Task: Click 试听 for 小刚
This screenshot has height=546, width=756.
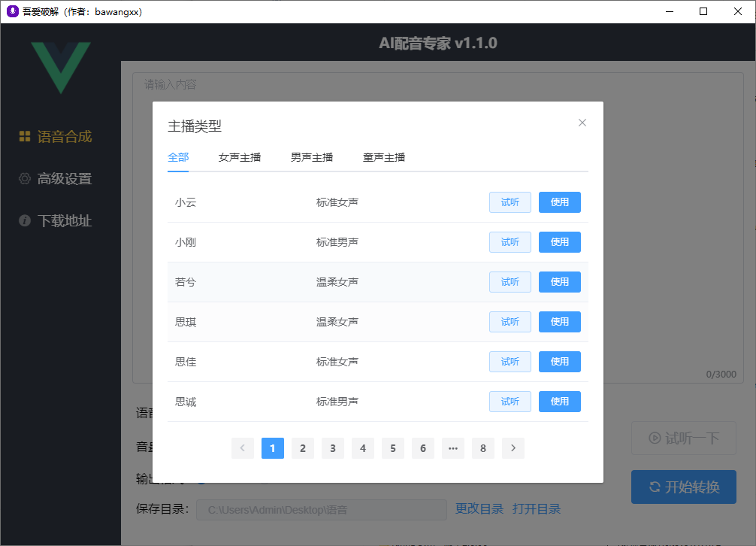Action: pyautogui.click(x=510, y=242)
